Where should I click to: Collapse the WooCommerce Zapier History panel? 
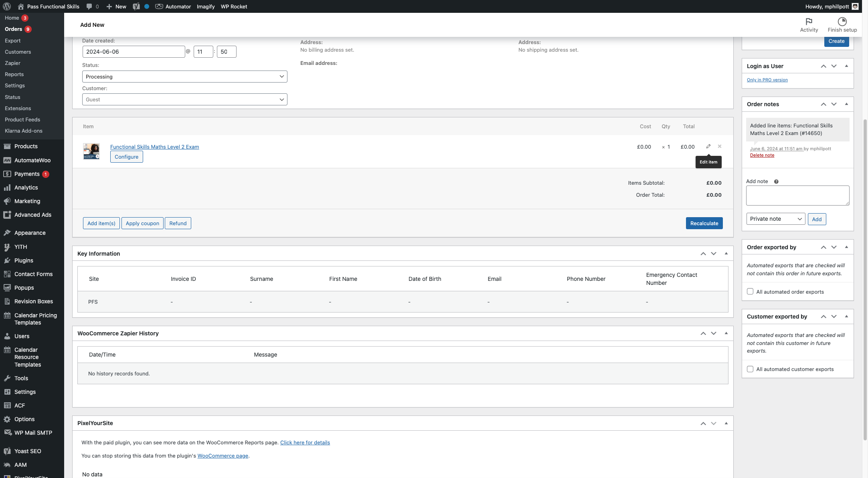coord(726,333)
